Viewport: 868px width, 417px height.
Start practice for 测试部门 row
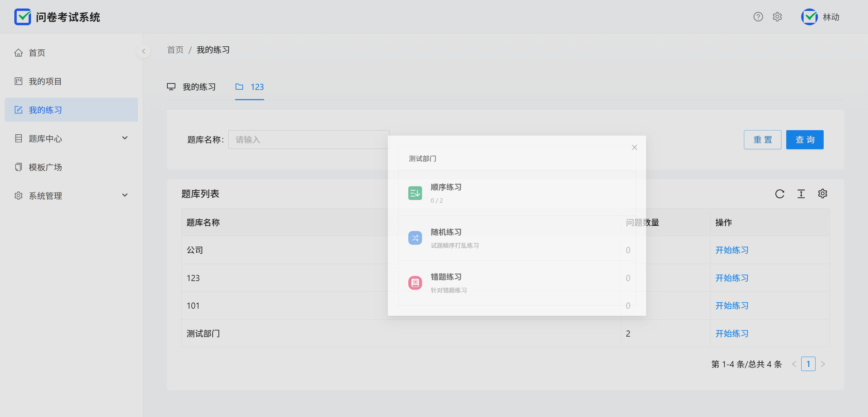(x=732, y=334)
